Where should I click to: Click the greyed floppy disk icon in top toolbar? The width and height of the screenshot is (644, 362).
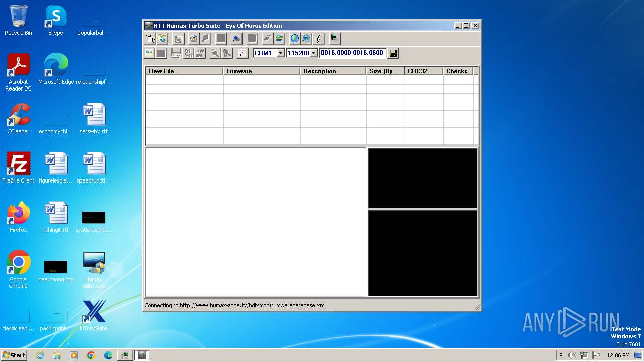pyautogui.click(x=178, y=39)
